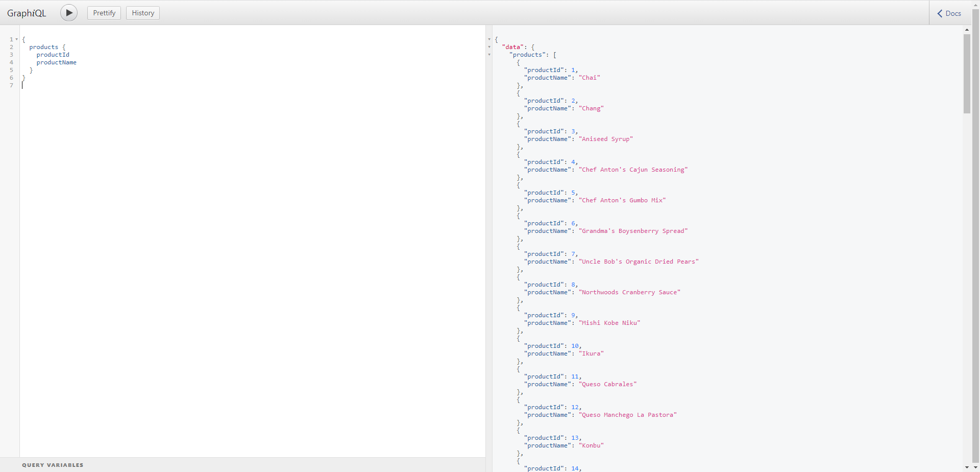Open the Docs sidebar
Image resolution: width=980 pixels, height=472 pixels.
tap(953, 13)
